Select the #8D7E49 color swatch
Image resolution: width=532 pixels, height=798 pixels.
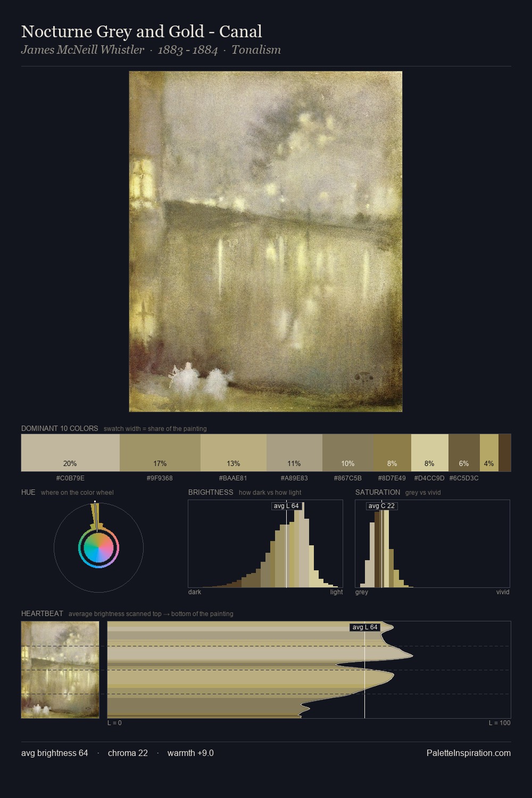coord(392,453)
